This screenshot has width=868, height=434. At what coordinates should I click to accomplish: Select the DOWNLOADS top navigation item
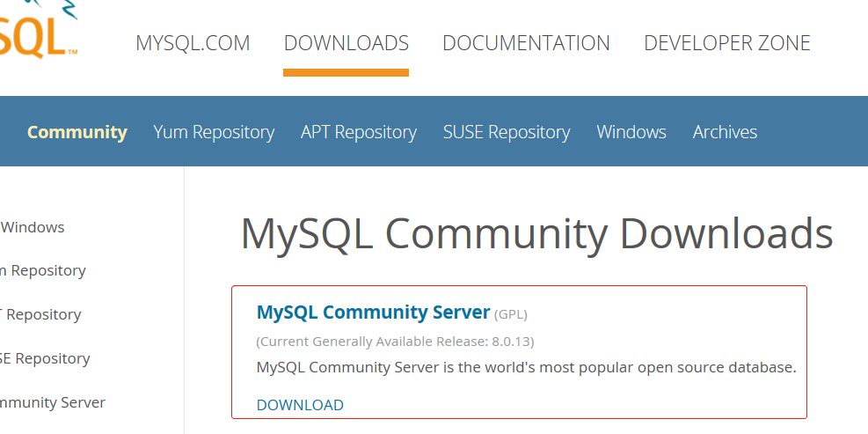pyautogui.click(x=346, y=43)
